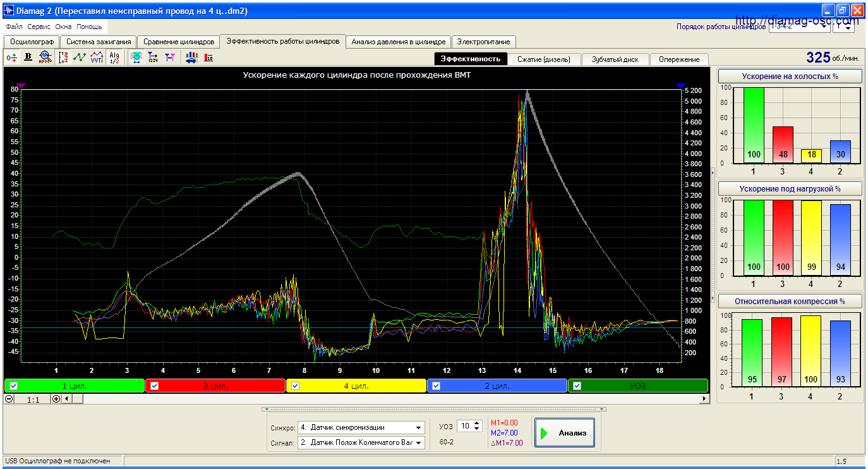Switch to the Система зажигания tab
The height and width of the screenshot is (469, 868).
(x=99, y=42)
